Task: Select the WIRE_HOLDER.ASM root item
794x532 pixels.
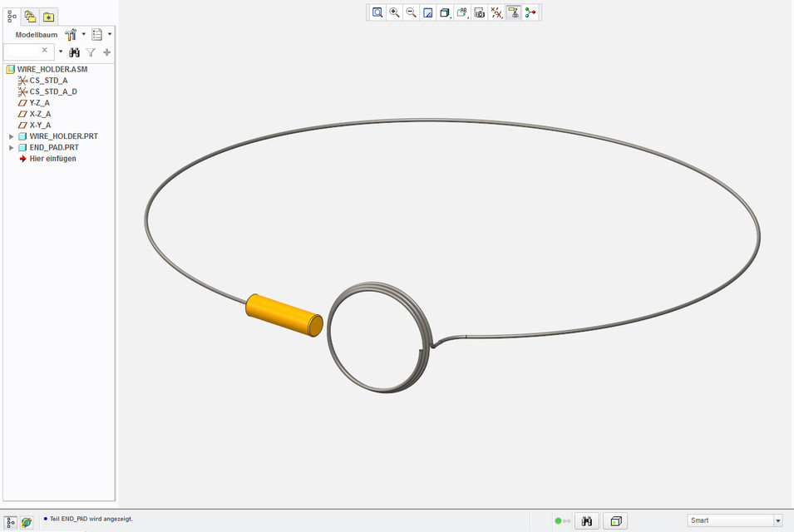Action: [x=52, y=70]
